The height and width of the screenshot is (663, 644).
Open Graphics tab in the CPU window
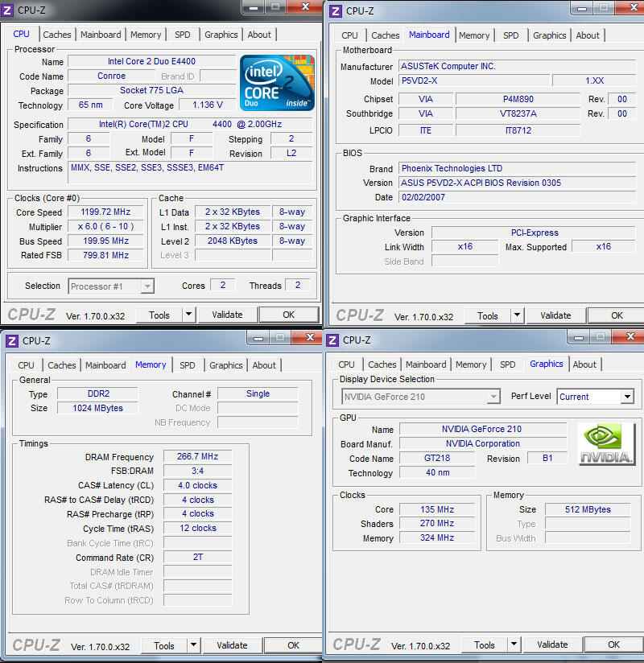coord(221,35)
